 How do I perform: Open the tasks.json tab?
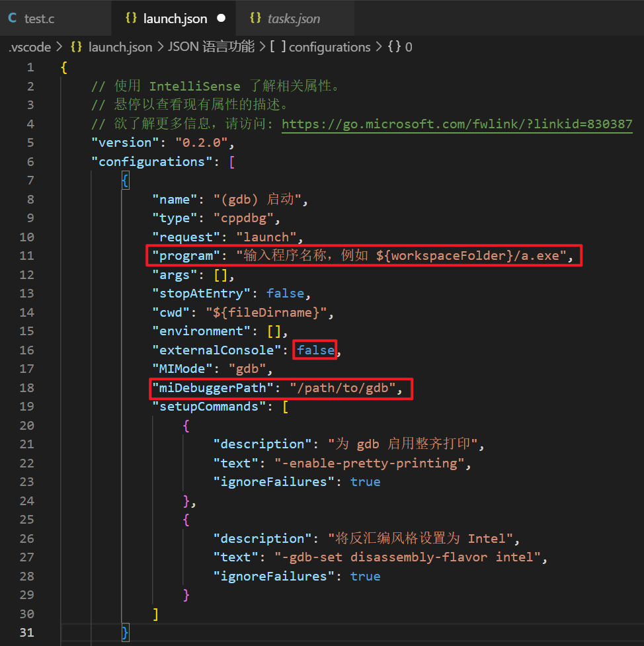(294, 19)
